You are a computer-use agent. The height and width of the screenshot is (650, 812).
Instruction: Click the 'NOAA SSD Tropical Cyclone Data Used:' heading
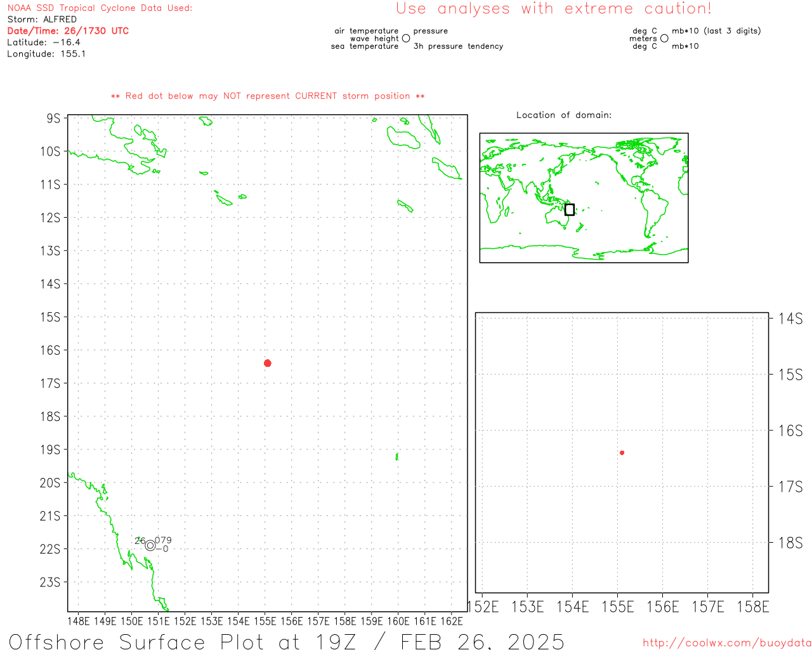tap(100, 8)
